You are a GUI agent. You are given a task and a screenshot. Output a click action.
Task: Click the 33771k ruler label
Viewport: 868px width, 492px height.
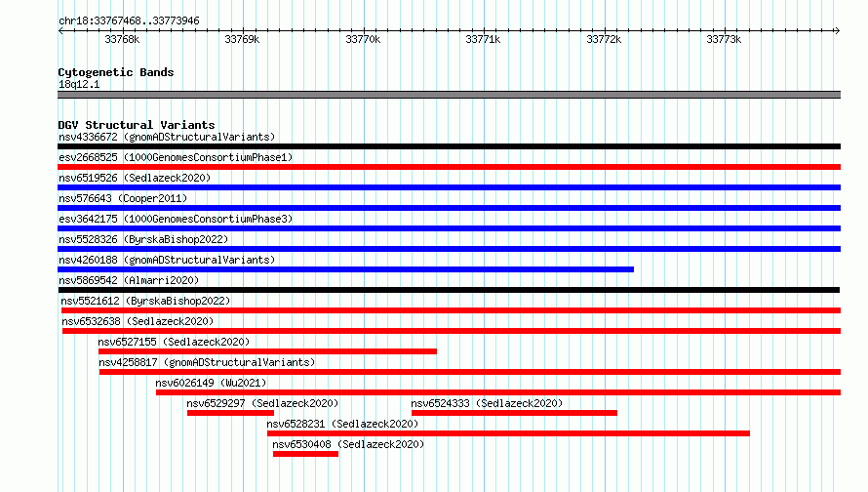(484, 39)
